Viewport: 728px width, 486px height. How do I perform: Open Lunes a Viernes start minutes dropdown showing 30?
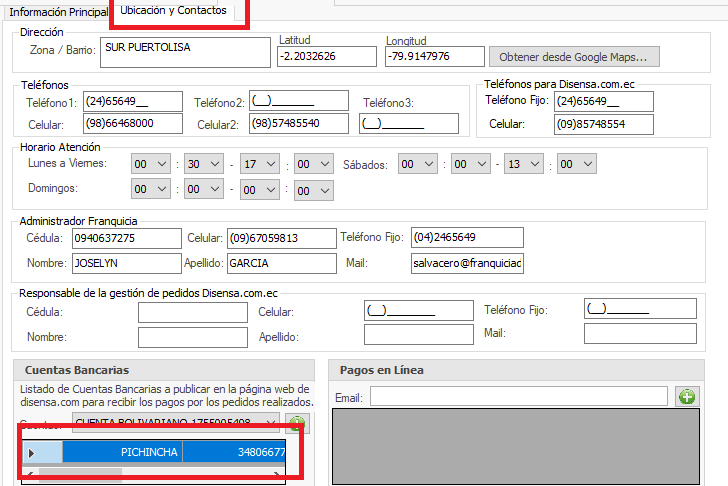point(205,164)
